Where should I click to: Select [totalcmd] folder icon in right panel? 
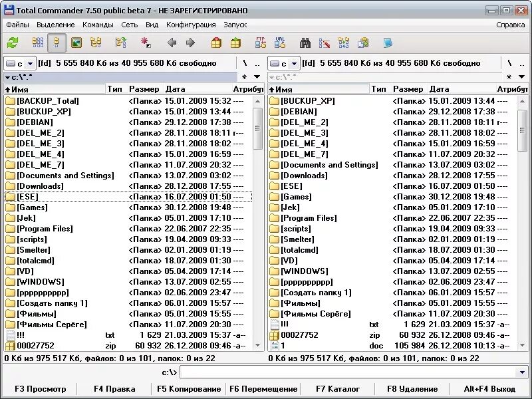click(275, 250)
